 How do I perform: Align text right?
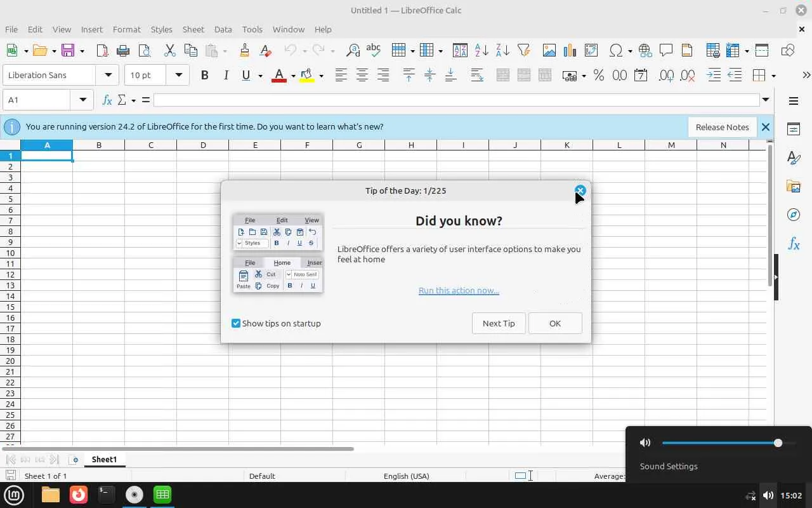coord(383,76)
